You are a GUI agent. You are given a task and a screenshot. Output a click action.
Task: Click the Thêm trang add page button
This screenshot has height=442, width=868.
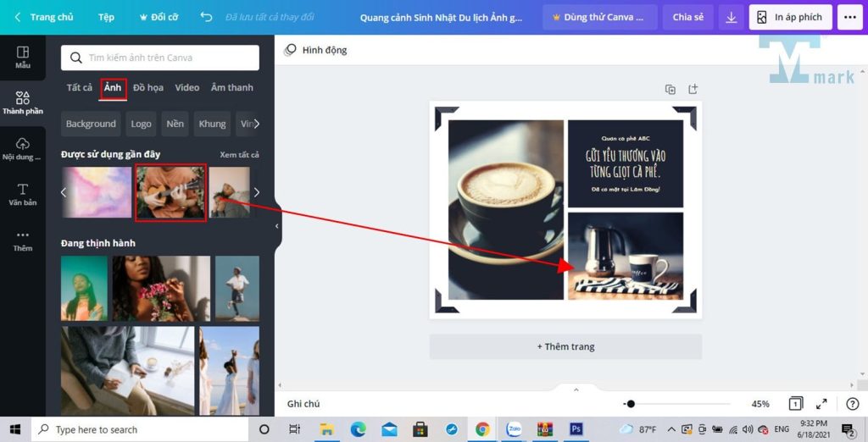coord(565,346)
